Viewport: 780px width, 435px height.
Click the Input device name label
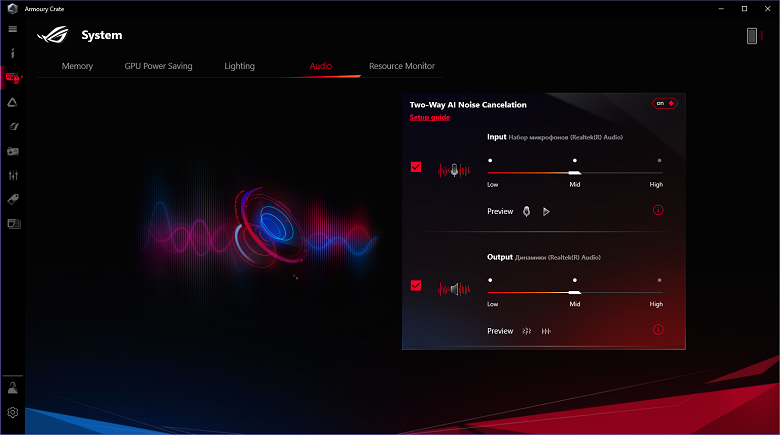click(x=566, y=137)
